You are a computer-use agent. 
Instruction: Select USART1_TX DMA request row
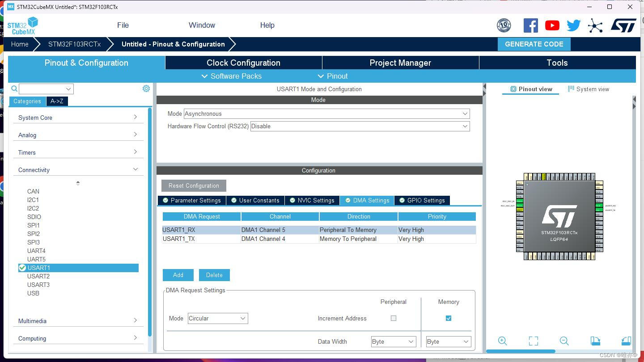(319, 239)
